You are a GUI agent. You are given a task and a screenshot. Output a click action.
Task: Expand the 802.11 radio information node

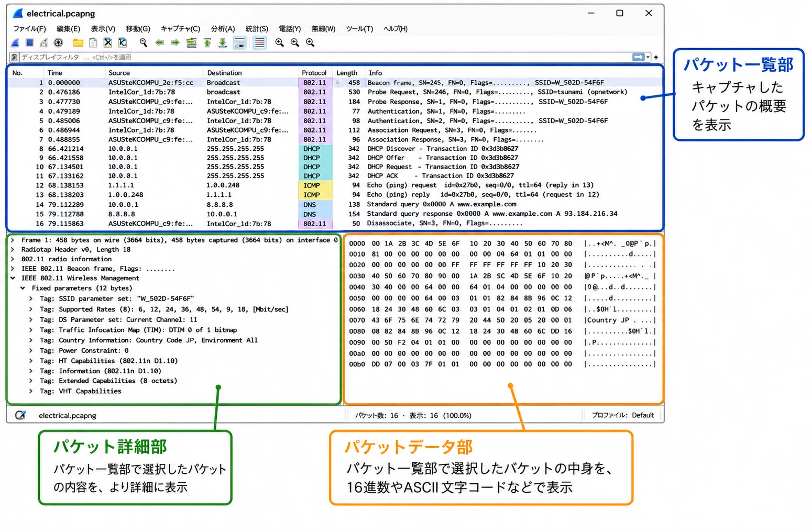pyautogui.click(x=13, y=259)
